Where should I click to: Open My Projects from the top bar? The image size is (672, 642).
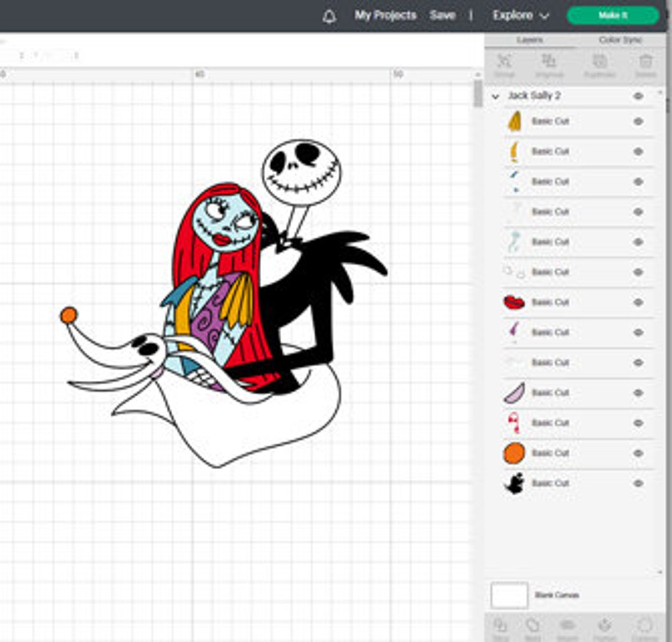[384, 15]
